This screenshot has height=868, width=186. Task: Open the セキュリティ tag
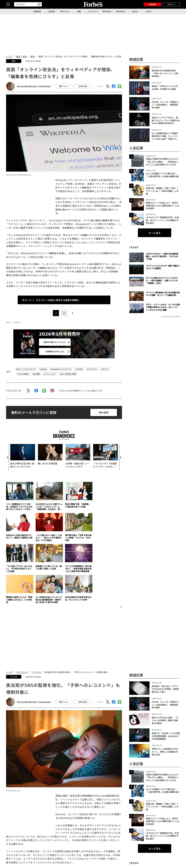point(92,369)
